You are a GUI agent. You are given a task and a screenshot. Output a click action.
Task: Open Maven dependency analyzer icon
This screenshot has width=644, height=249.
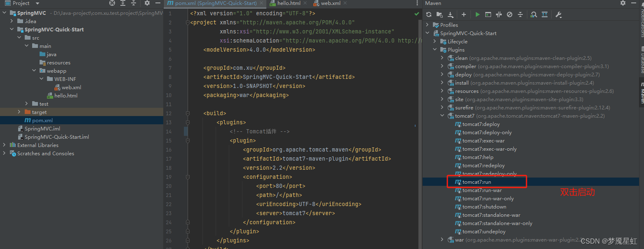[534, 14]
